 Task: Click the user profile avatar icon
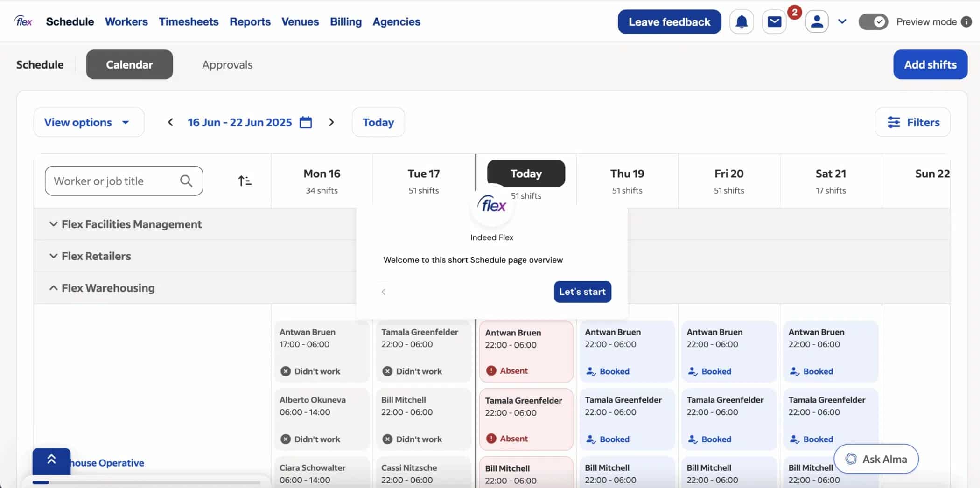point(817,22)
